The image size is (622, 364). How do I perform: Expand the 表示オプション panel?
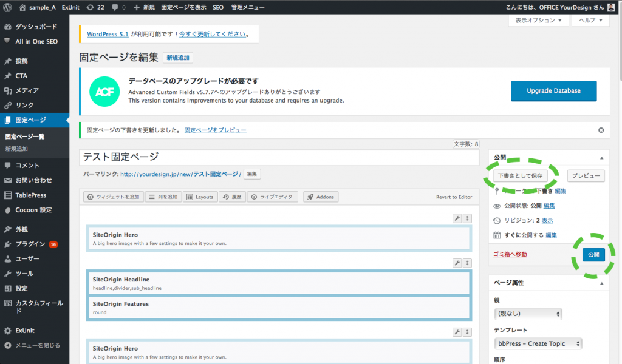(x=538, y=20)
